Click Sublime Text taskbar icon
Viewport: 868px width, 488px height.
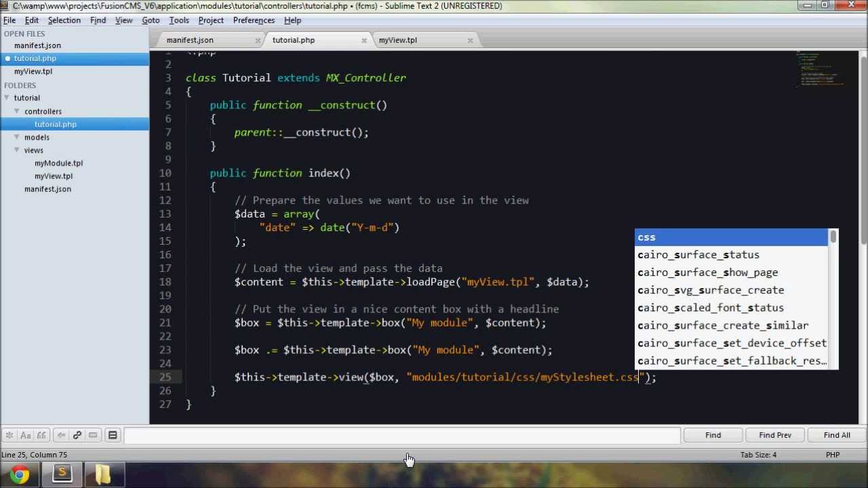click(x=62, y=474)
